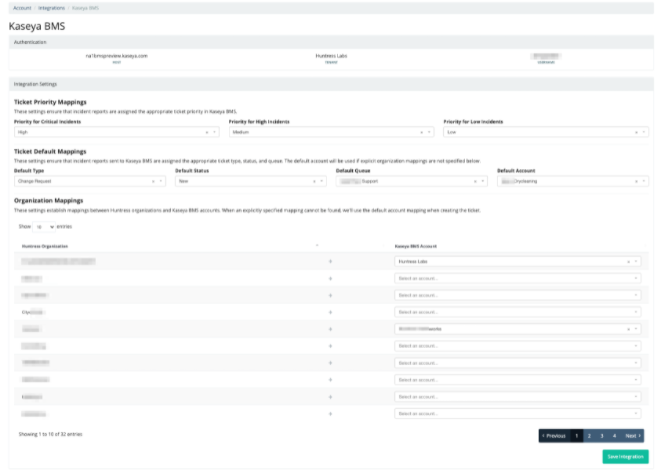Image resolution: width=656 pixels, height=472 pixels.
Task: Click 'Showing 1 to 10 of 32 entries'
Action: tap(50, 434)
